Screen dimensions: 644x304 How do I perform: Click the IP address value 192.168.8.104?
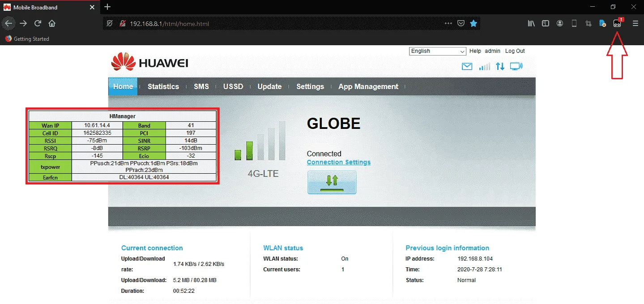pyautogui.click(x=475, y=259)
